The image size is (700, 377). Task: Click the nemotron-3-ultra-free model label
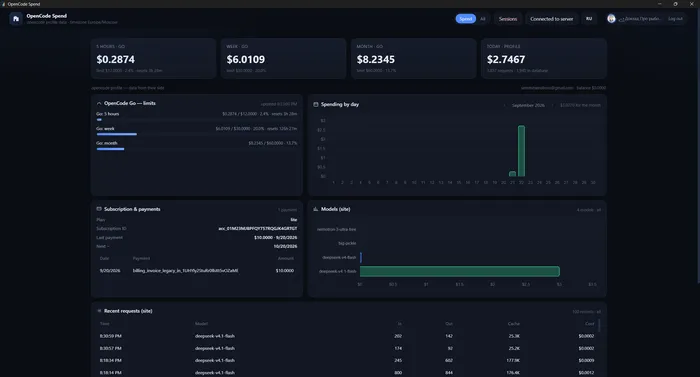pyautogui.click(x=336, y=230)
